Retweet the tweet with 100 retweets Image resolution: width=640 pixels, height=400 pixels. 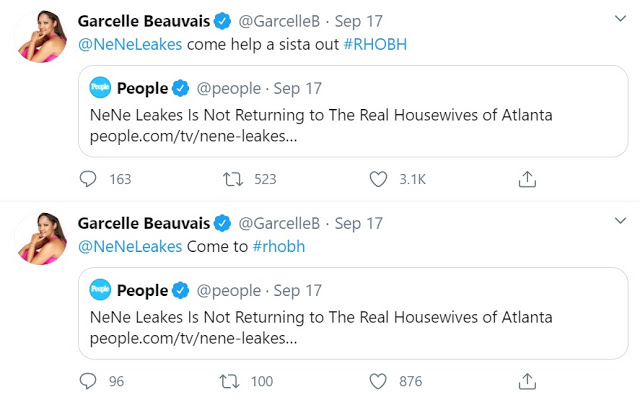(x=229, y=381)
